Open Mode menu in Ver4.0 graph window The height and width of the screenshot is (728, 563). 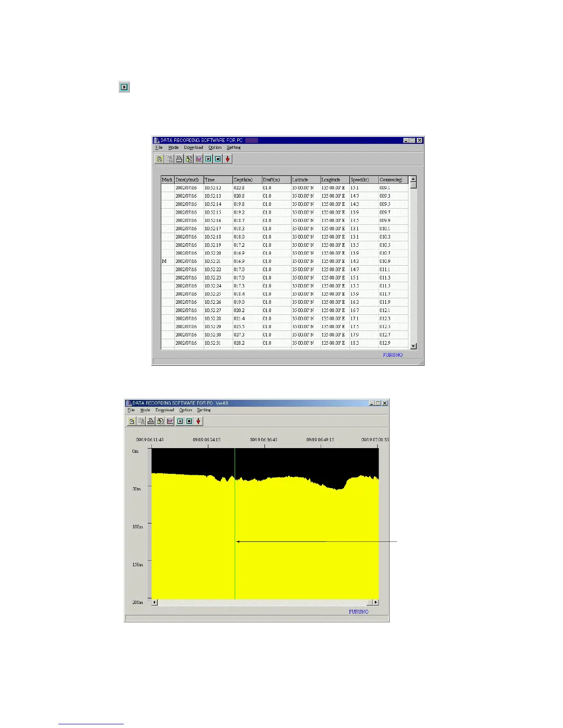145,410
